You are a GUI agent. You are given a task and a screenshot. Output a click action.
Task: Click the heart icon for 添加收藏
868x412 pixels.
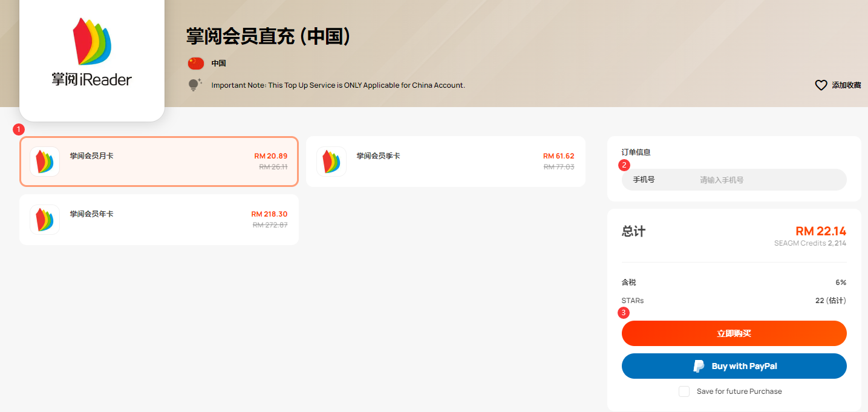coord(821,85)
